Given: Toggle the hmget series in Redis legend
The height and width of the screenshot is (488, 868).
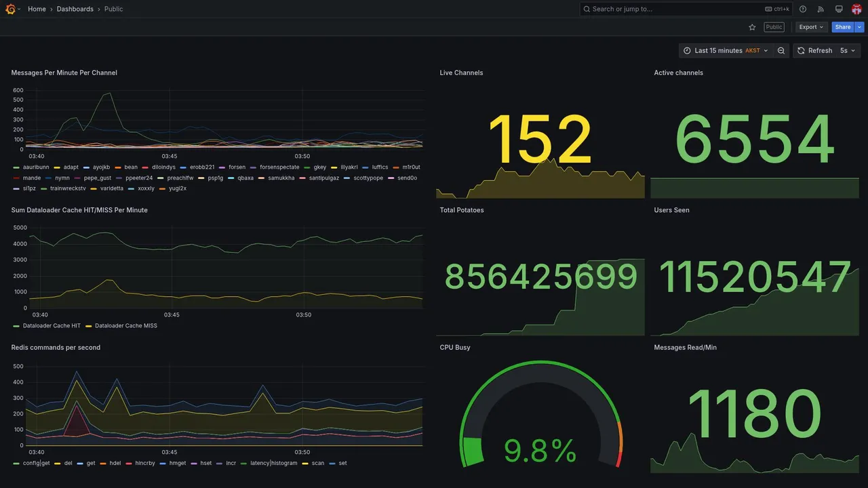Looking at the screenshot, I should 173,464.
